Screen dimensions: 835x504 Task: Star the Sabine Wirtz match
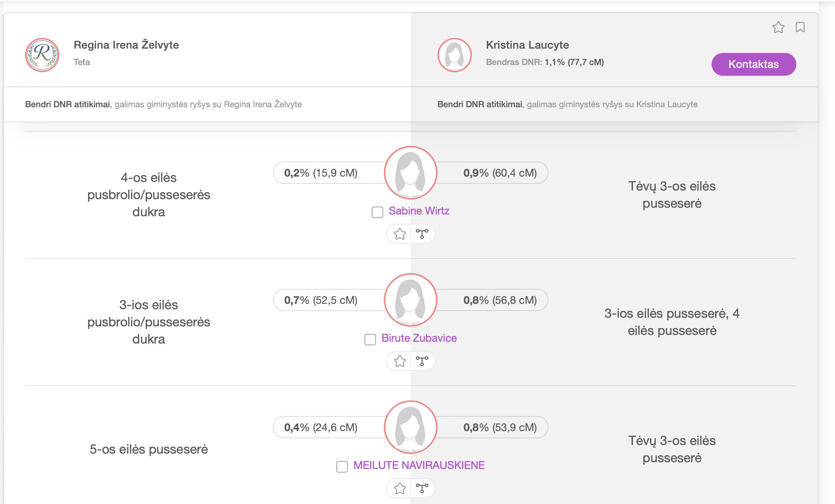(400, 234)
